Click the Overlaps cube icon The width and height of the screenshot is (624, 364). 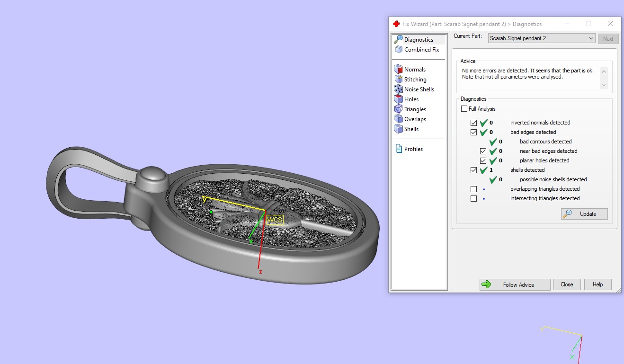pyautogui.click(x=398, y=119)
